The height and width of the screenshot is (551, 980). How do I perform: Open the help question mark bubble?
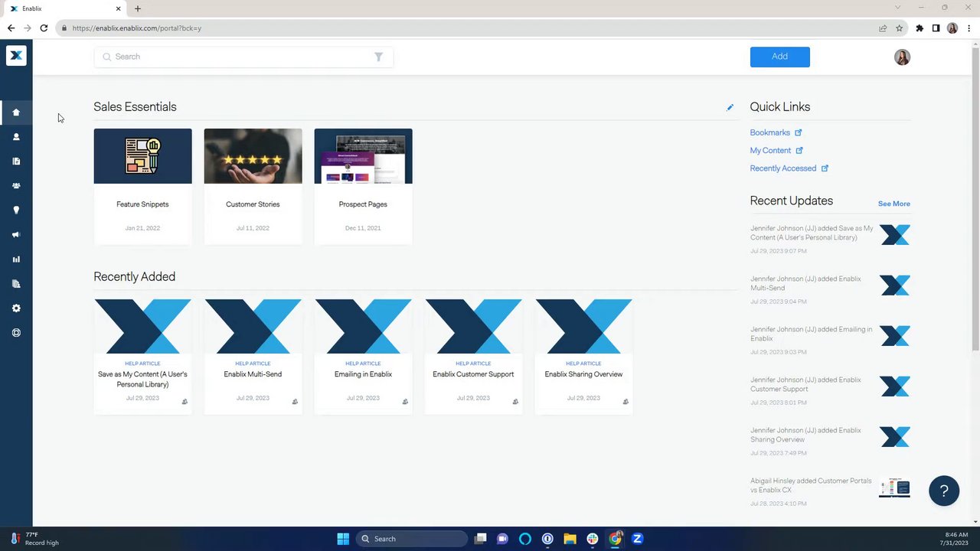click(x=944, y=491)
